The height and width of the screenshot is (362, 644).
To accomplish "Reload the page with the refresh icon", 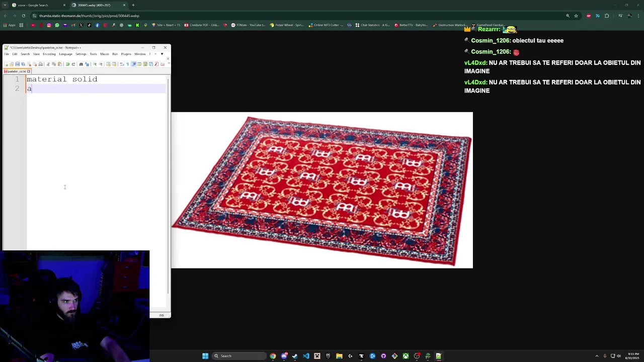I will pyautogui.click(x=23, y=16).
